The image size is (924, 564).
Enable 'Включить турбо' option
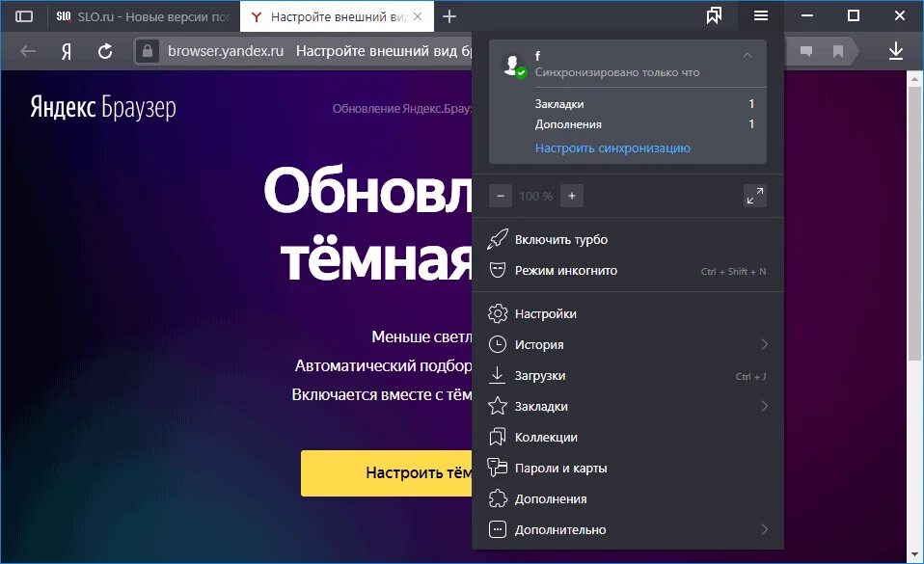point(628,239)
